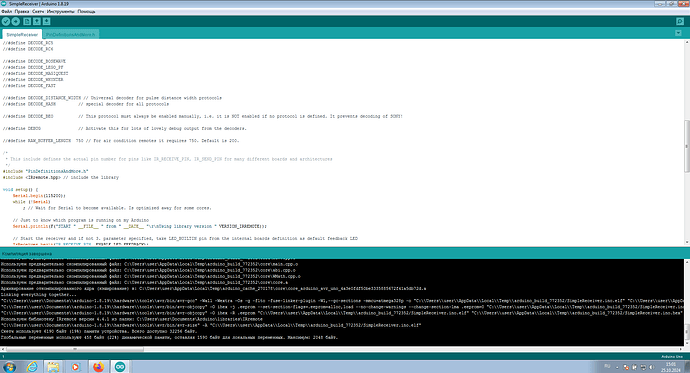Click the editor scroll up arrow
Screen dimensions: 690x373
(687, 43)
